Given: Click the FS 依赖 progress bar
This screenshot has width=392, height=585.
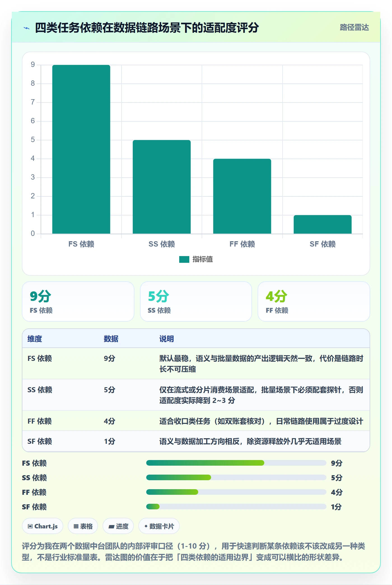Looking at the screenshot, I should click(236, 463).
